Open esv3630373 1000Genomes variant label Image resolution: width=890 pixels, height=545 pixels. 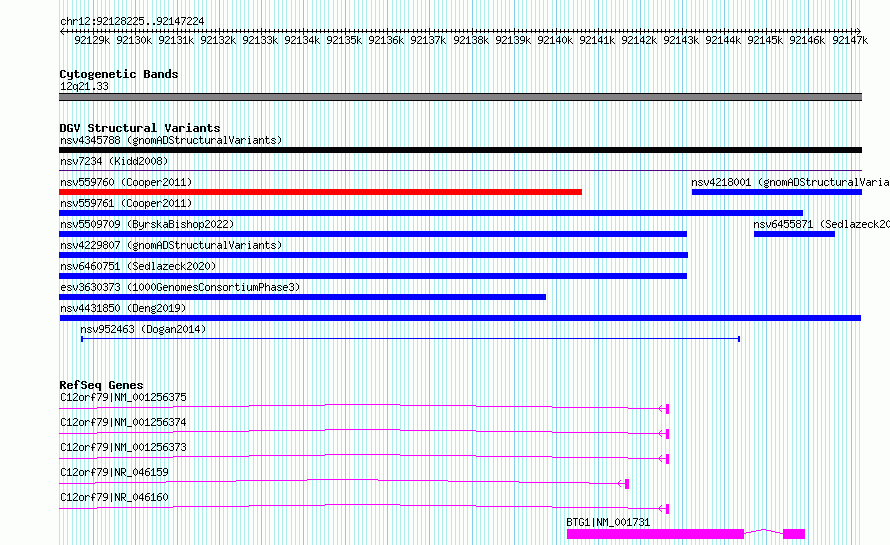(180, 287)
